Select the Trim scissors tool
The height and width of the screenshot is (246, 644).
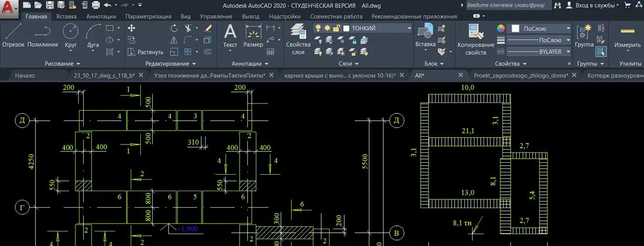tap(188, 28)
